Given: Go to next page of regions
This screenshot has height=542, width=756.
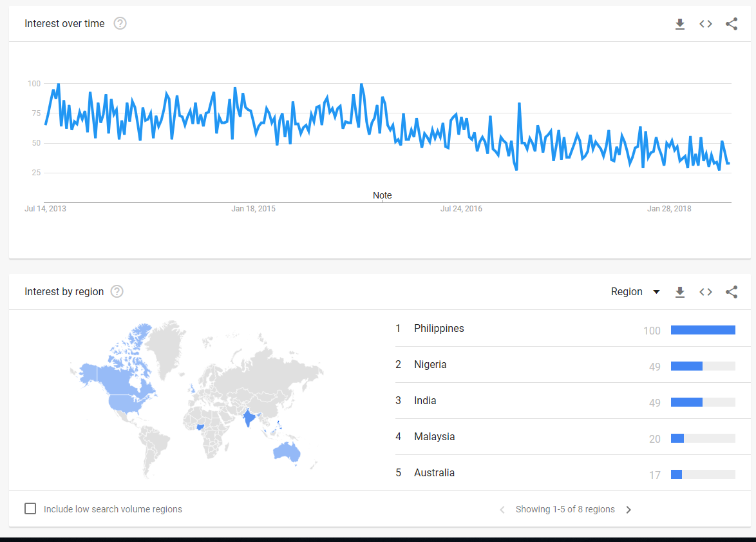Looking at the screenshot, I should click(628, 510).
